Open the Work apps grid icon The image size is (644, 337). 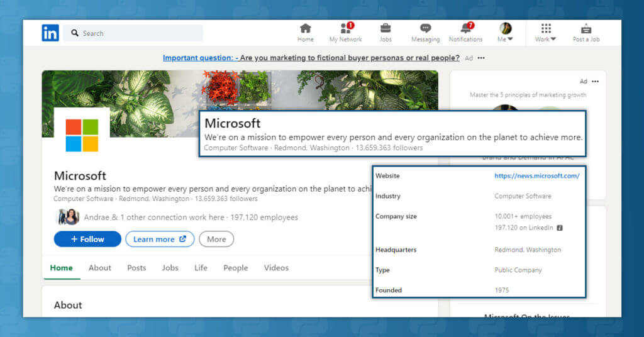coord(546,28)
